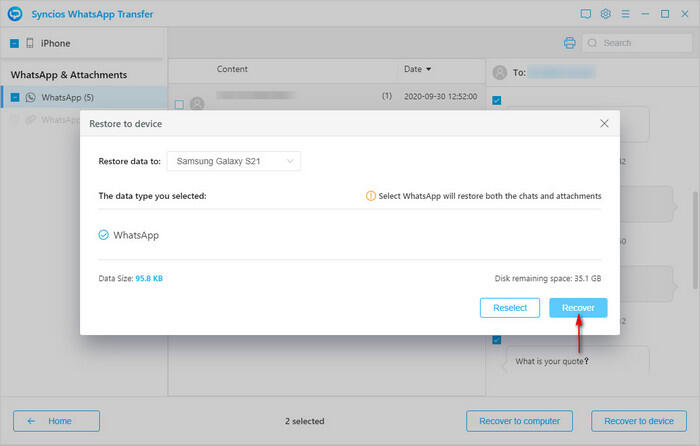Open the feedback message icon in title bar

[586, 15]
